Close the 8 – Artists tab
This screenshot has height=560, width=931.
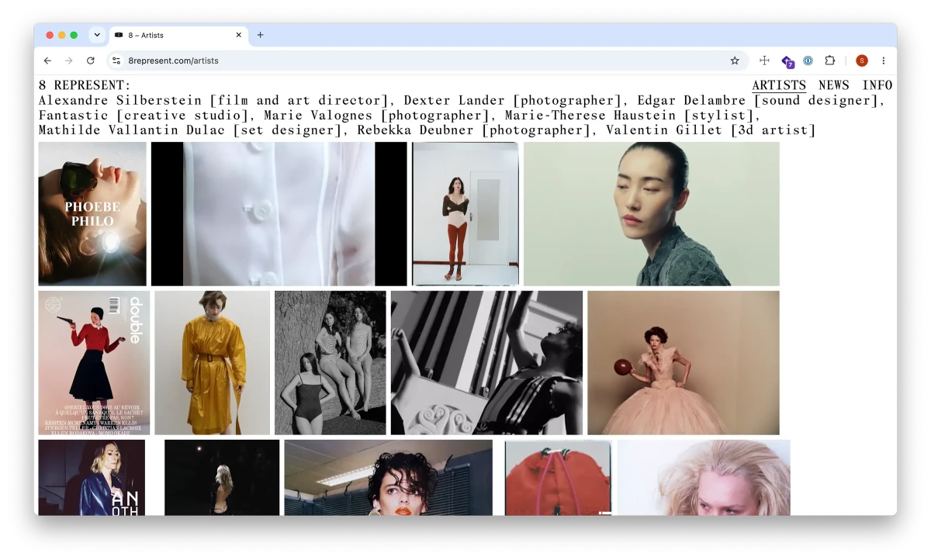point(239,35)
